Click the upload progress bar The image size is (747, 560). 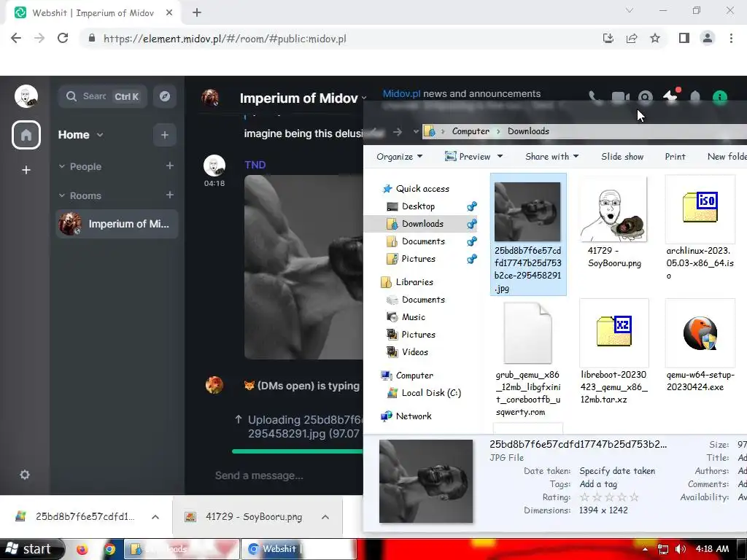click(x=298, y=451)
